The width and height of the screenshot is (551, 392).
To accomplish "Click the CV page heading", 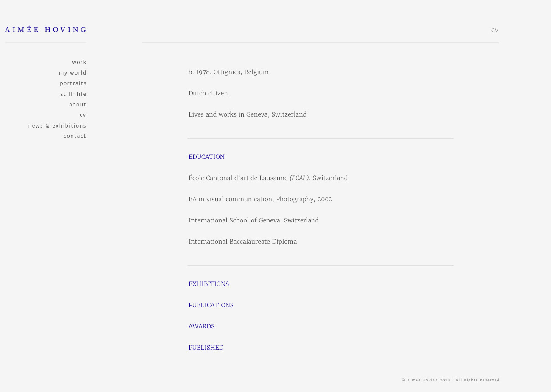I will tap(495, 31).
